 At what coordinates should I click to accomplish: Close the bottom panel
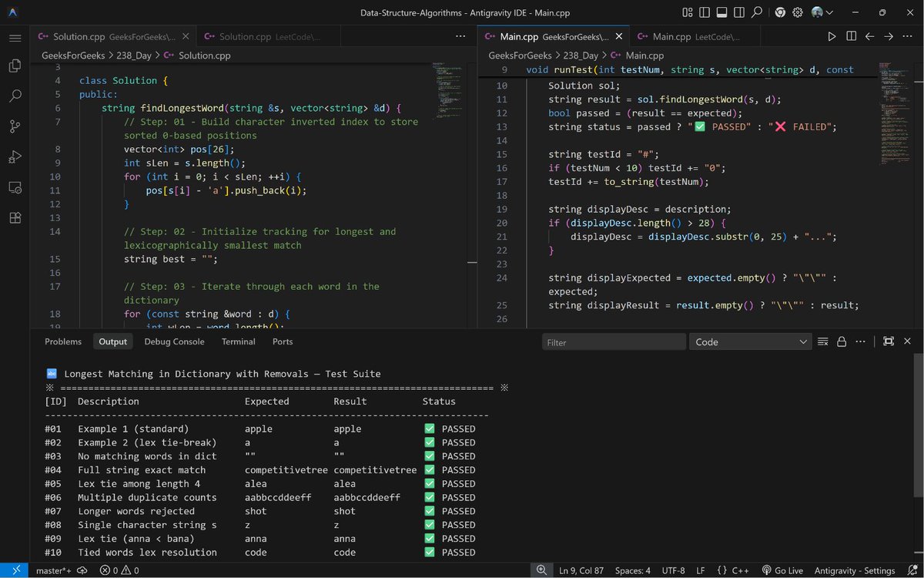coord(907,341)
